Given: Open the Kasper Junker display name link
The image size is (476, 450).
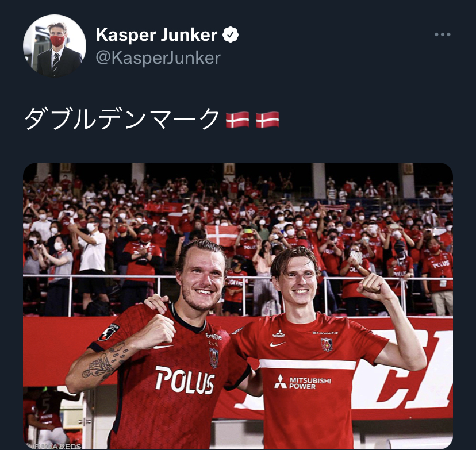Looking at the screenshot, I should (156, 34).
